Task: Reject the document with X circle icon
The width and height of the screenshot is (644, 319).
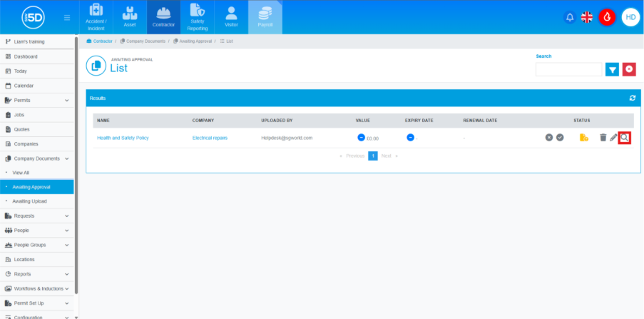Action: (549, 138)
